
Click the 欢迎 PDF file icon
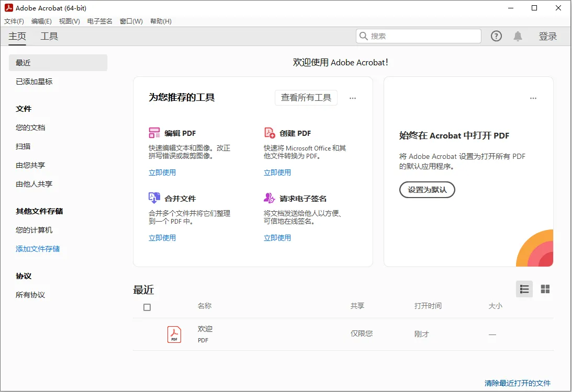pyautogui.click(x=174, y=334)
